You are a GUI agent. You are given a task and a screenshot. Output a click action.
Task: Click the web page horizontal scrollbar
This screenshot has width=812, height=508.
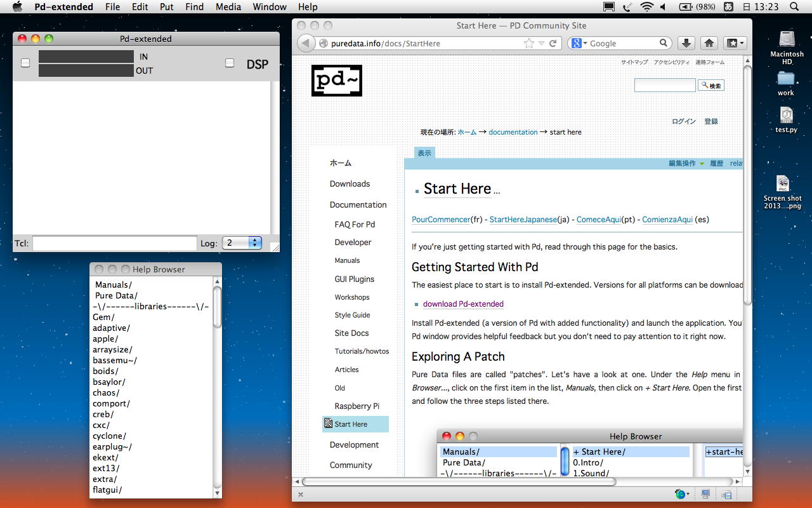pyautogui.click(x=459, y=481)
